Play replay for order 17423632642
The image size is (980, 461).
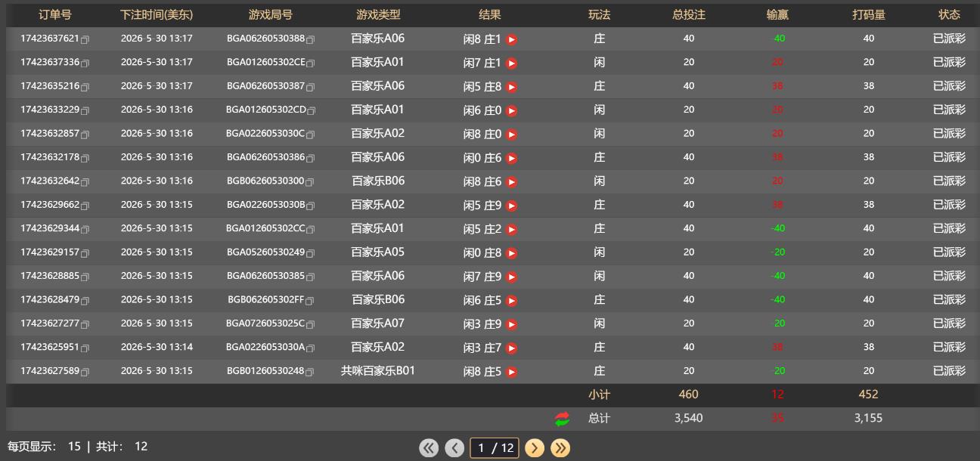(x=512, y=182)
